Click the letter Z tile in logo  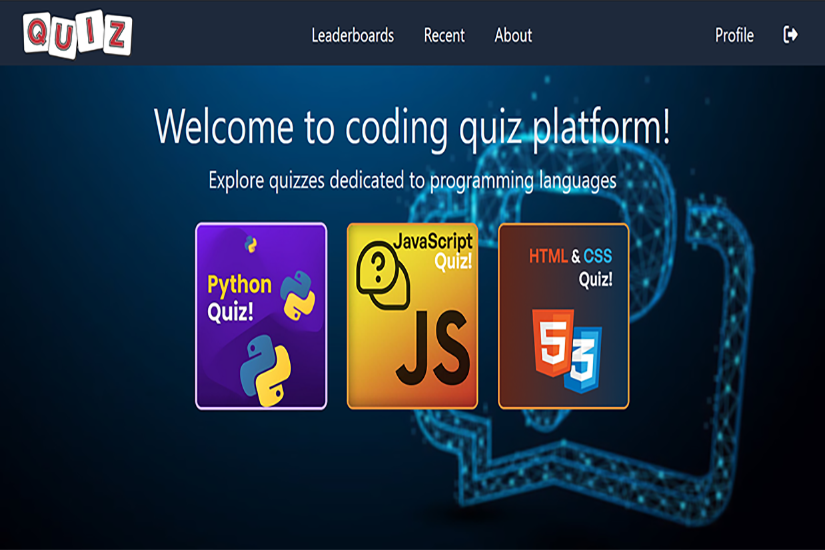click(x=115, y=35)
